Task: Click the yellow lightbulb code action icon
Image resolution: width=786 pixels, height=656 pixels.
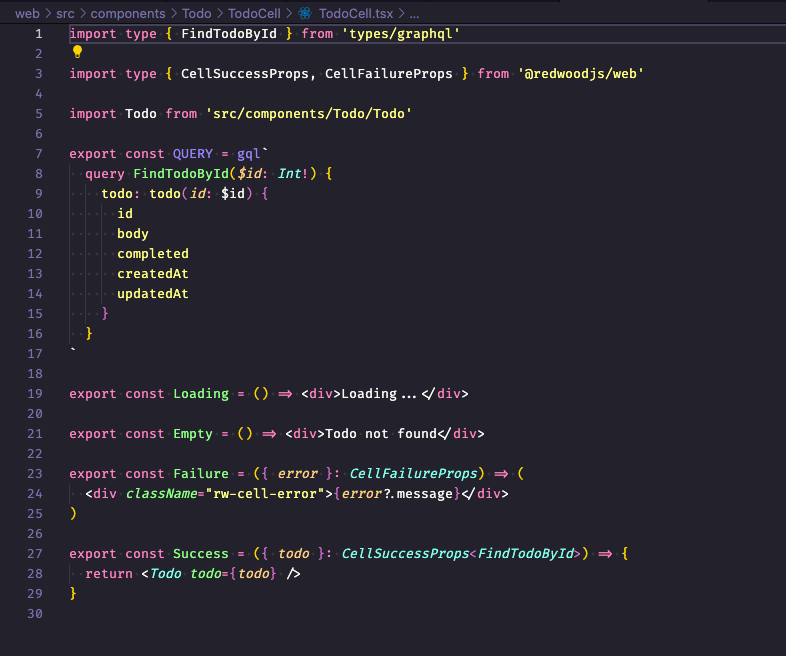Action: coord(76,52)
